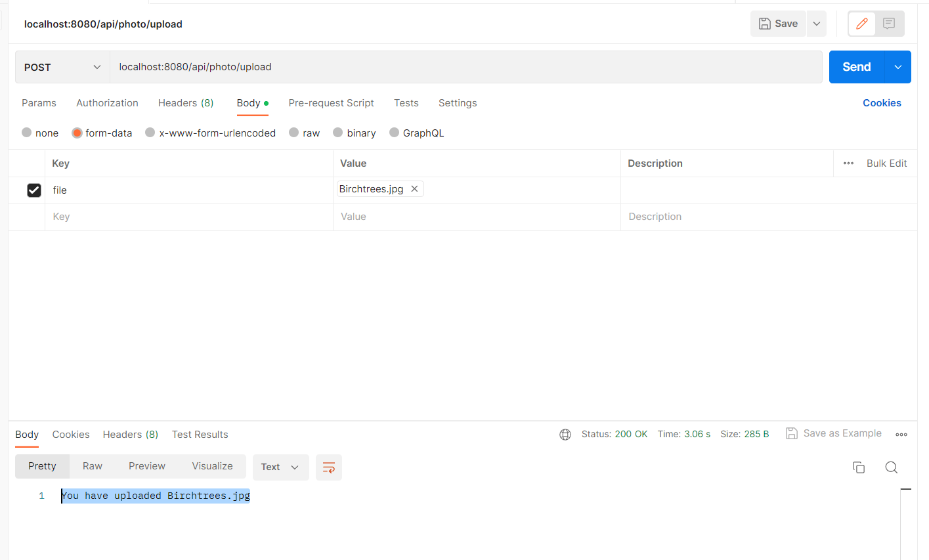Switch to Raw response view
929x560 pixels.
pos(93,466)
